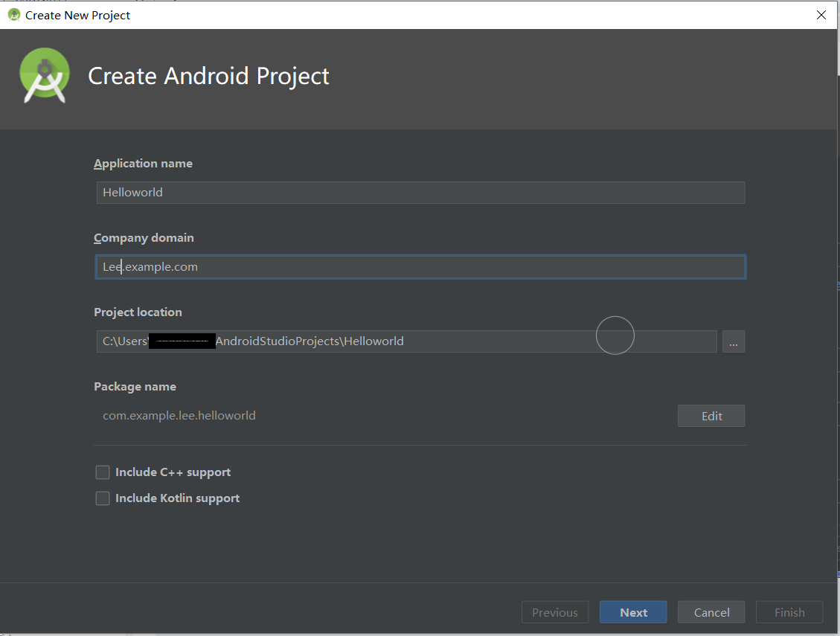Enable Include Kotlin support checkbox
This screenshot has width=840, height=636.
[x=103, y=498]
